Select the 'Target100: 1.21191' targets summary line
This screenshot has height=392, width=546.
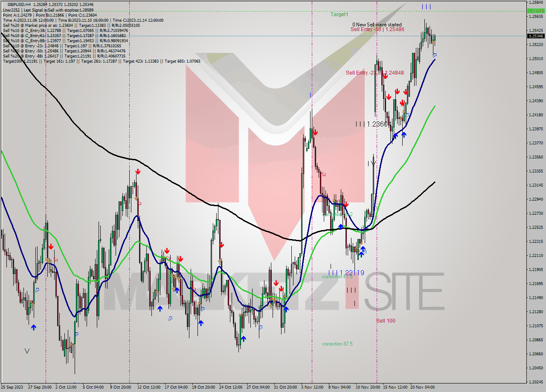point(102,61)
